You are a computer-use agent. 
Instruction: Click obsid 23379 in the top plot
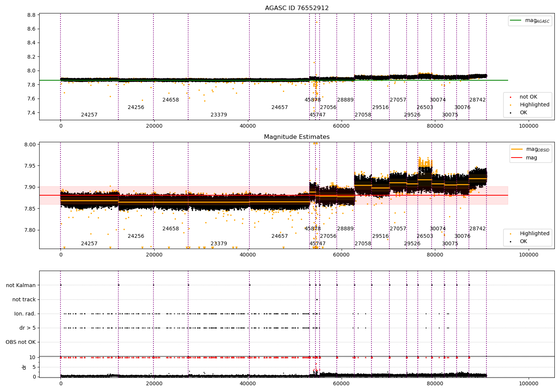219,115
